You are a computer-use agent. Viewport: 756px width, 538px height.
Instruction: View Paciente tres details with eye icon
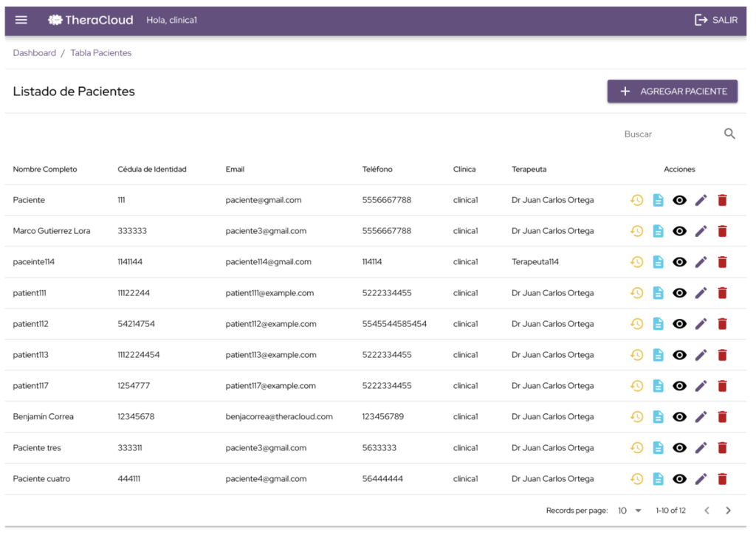[679, 448]
